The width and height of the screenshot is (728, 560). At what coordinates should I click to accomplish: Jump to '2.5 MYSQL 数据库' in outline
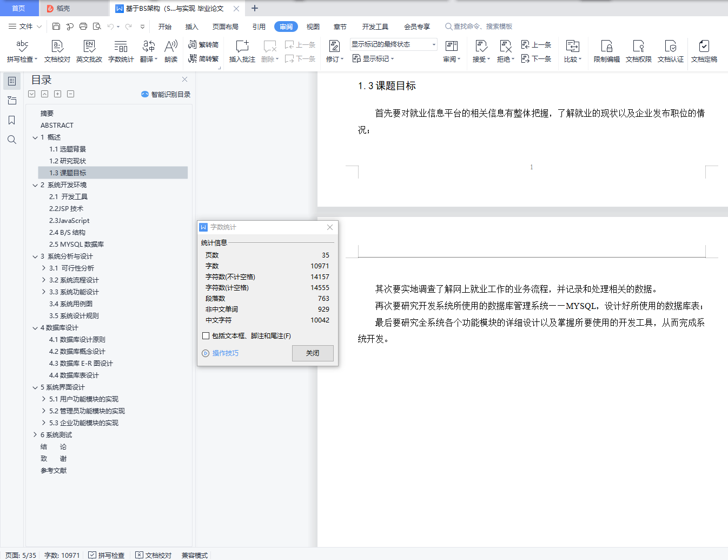tap(77, 245)
